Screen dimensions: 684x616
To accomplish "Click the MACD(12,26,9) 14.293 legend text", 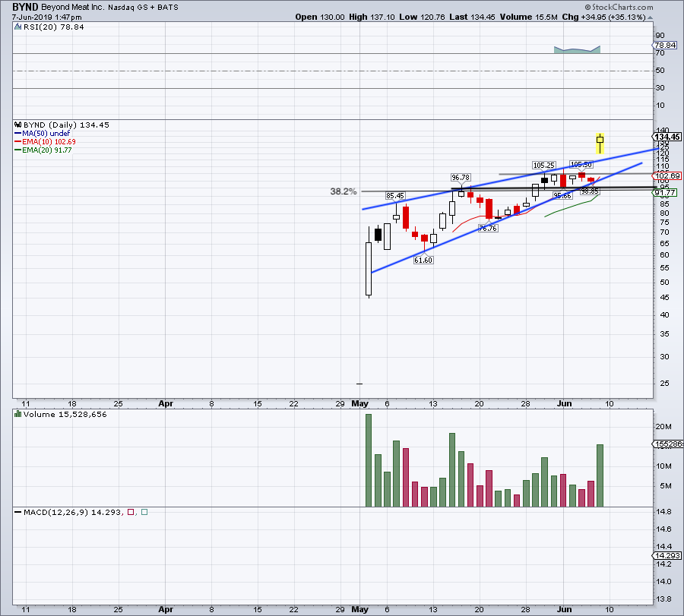I will click(73, 512).
